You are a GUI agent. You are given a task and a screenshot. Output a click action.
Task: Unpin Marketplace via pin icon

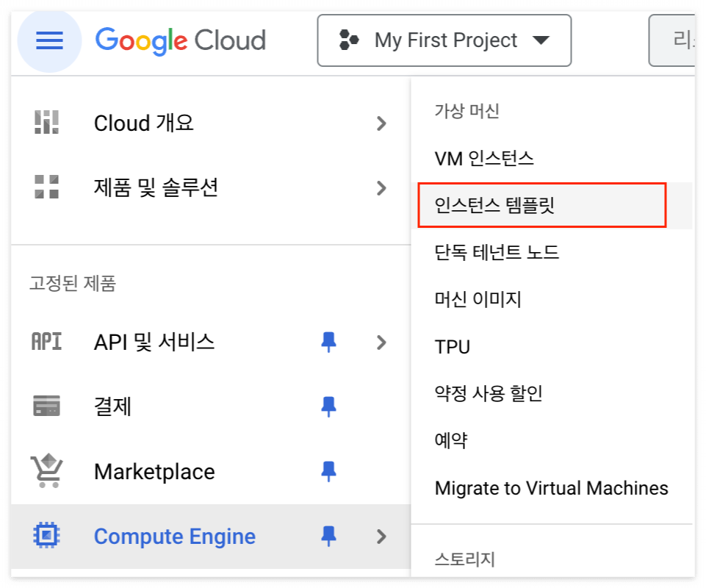328,471
